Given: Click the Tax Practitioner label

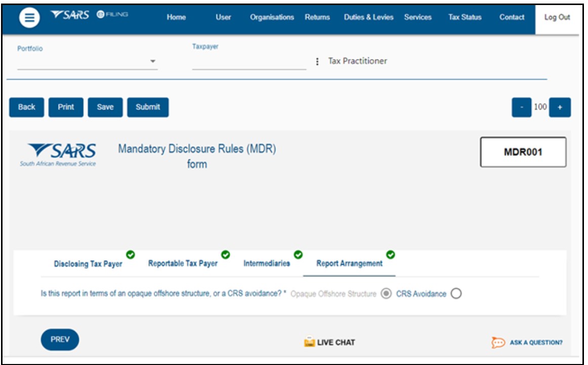Looking at the screenshot, I should point(357,61).
